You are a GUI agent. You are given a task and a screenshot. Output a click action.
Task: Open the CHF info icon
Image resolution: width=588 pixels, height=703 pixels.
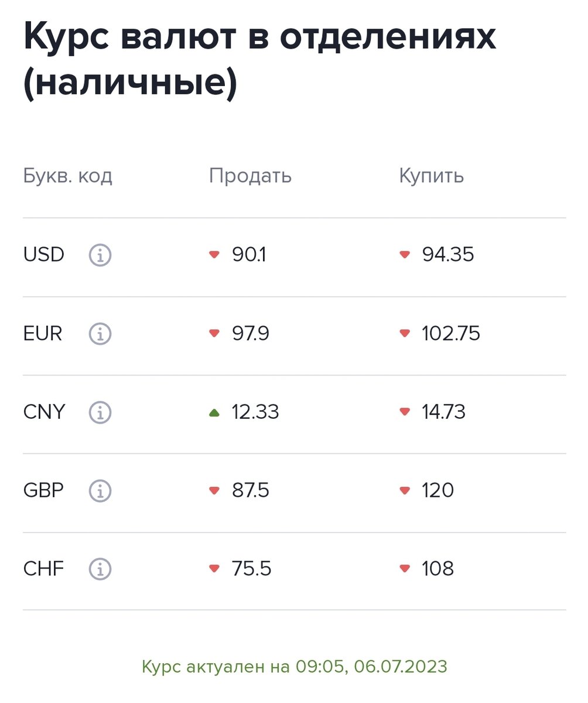(100, 569)
